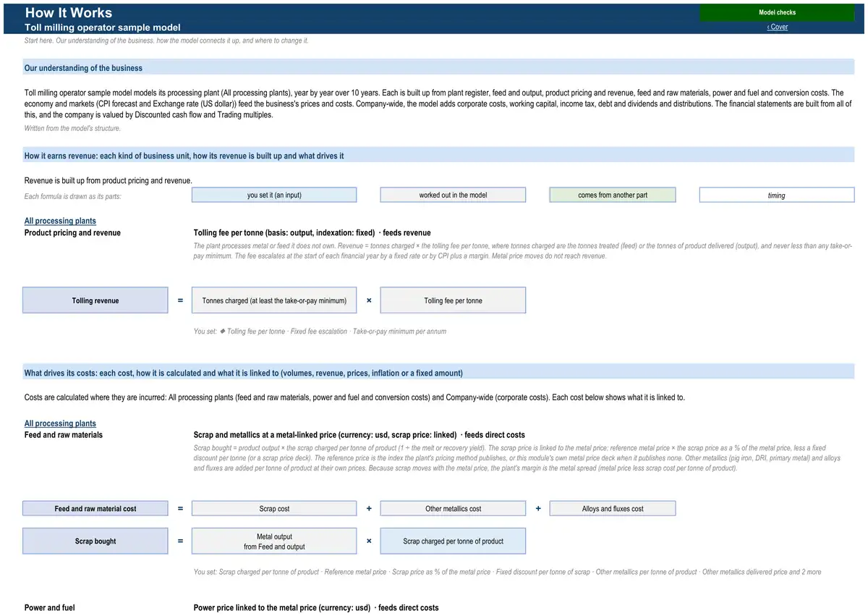Select the 'Our understanding of the business' header
This screenshot has width=868, height=616.
[438, 67]
